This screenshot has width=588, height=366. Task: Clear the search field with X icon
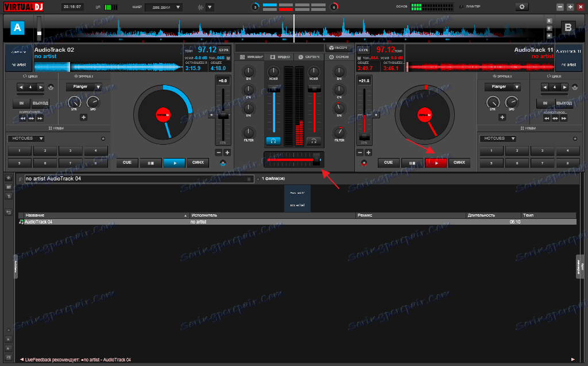tap(249, 179)
